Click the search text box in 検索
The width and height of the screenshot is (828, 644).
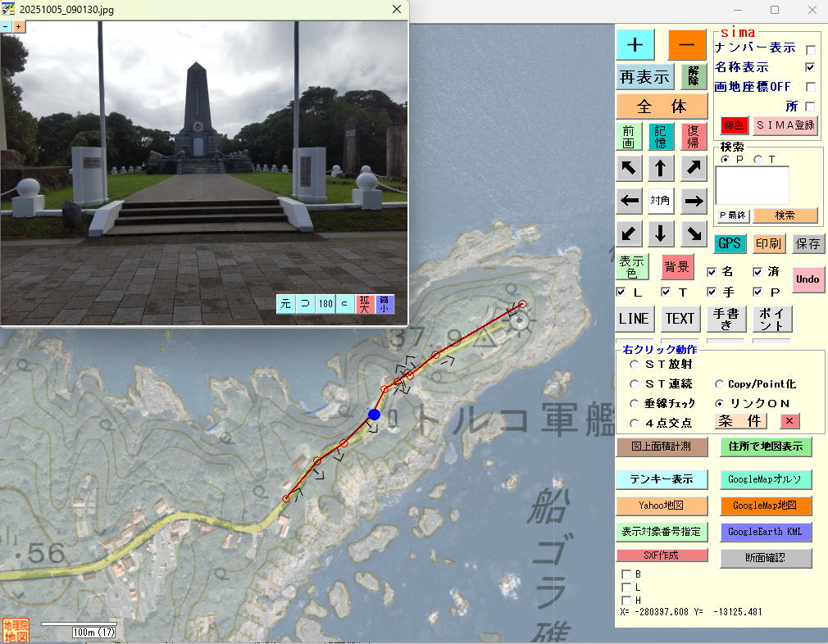pyautogui.click(x=752, y=185)
